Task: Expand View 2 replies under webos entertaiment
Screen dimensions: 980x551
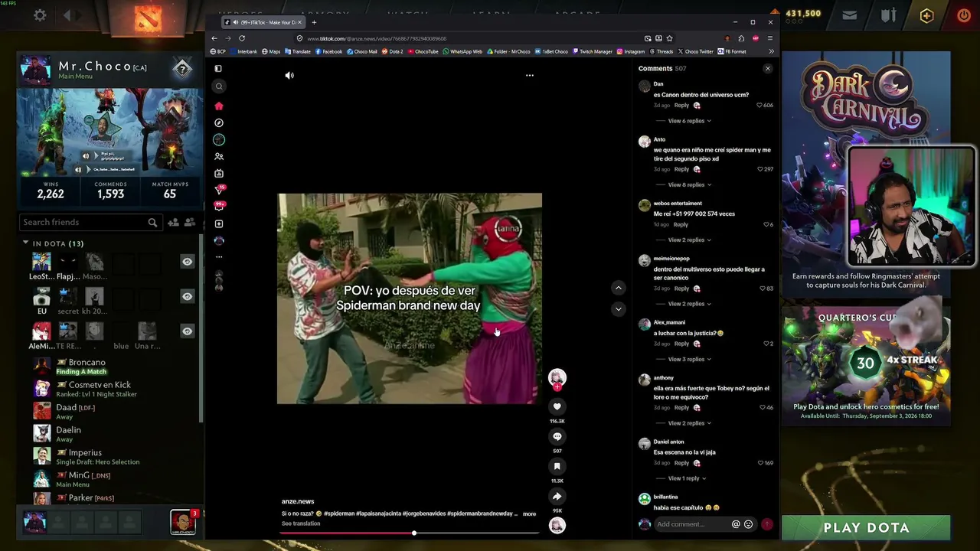Action: pyautogui.click(x=689, y=240)
